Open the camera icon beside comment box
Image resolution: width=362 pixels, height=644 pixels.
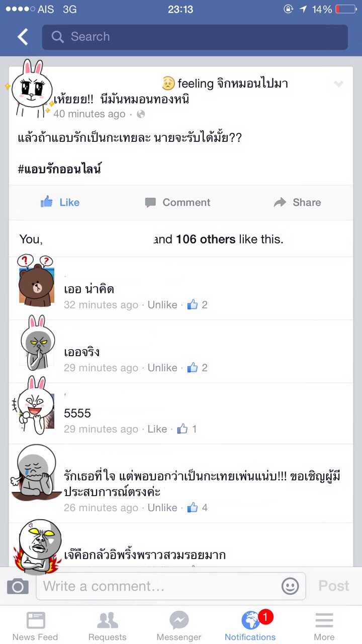click(18, 586)
